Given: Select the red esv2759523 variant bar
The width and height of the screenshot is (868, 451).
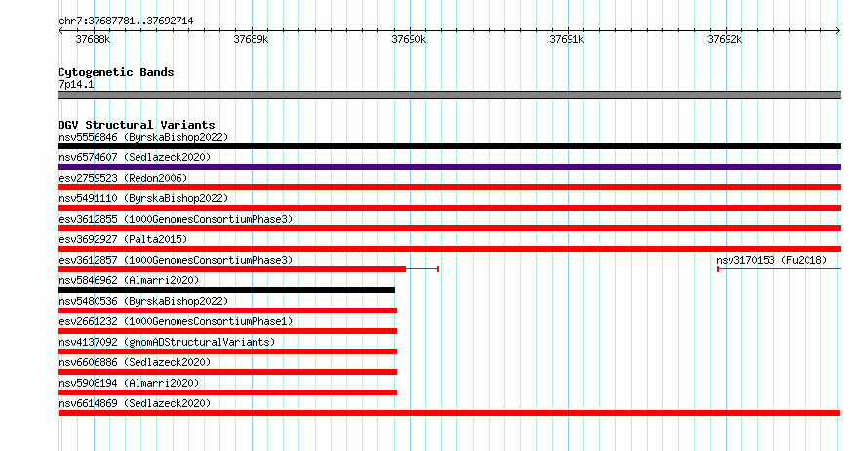Looking at the screenshot, I should point(449,187).
